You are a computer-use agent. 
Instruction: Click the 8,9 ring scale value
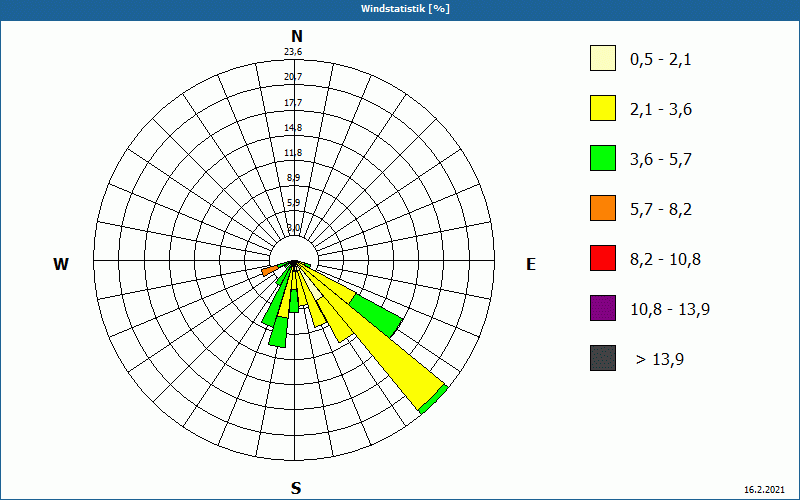[293, 178]
